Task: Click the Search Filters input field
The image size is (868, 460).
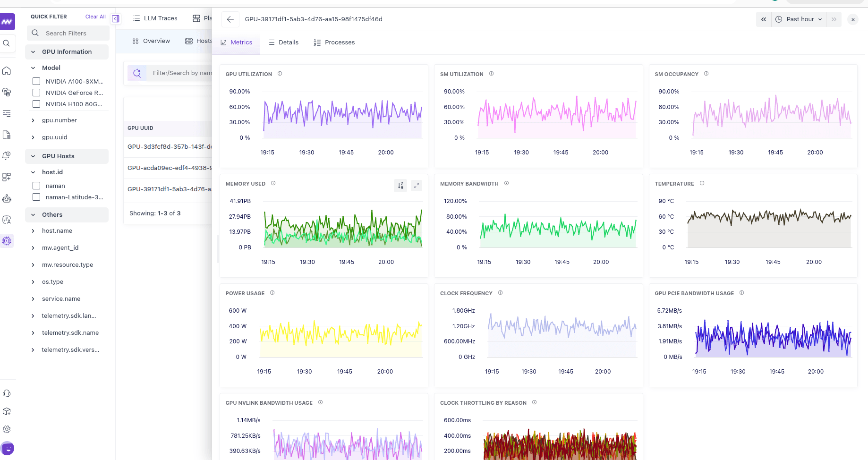Action: pyautogui.click(x=68, y=34)
